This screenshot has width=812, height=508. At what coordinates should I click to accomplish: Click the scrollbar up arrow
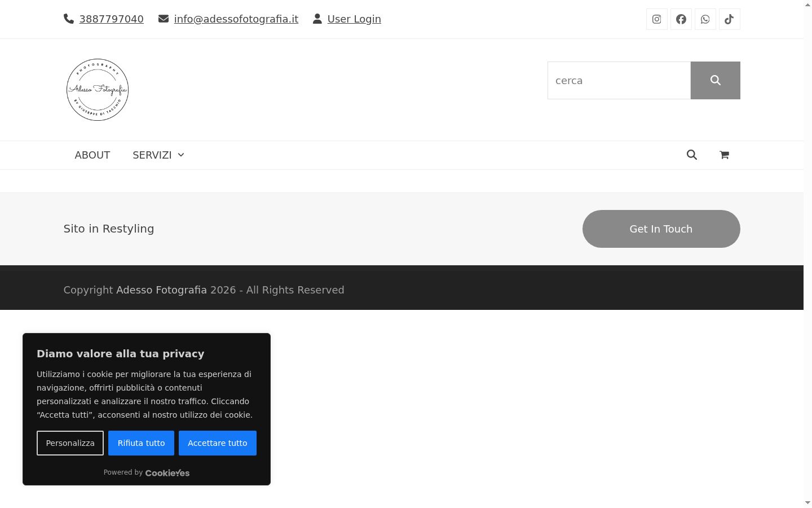(807, 5)
